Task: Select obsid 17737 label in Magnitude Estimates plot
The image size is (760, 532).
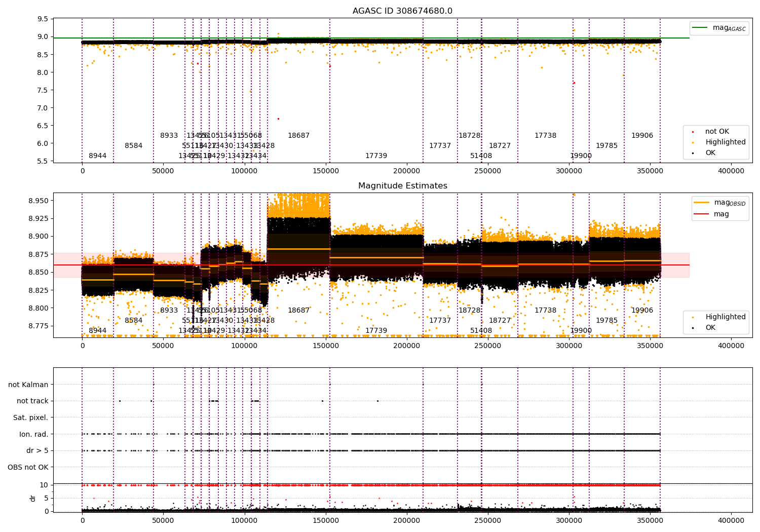Action: (440, 320)
